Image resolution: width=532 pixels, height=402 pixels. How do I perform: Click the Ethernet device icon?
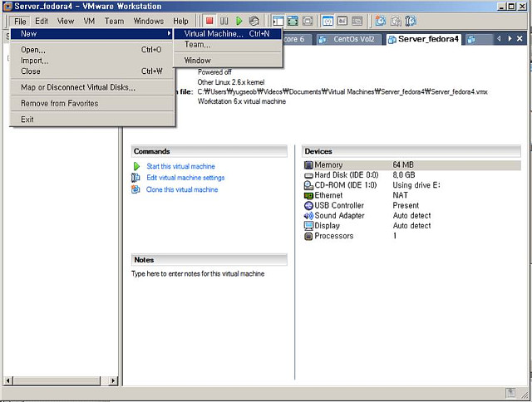coord(308,195)
